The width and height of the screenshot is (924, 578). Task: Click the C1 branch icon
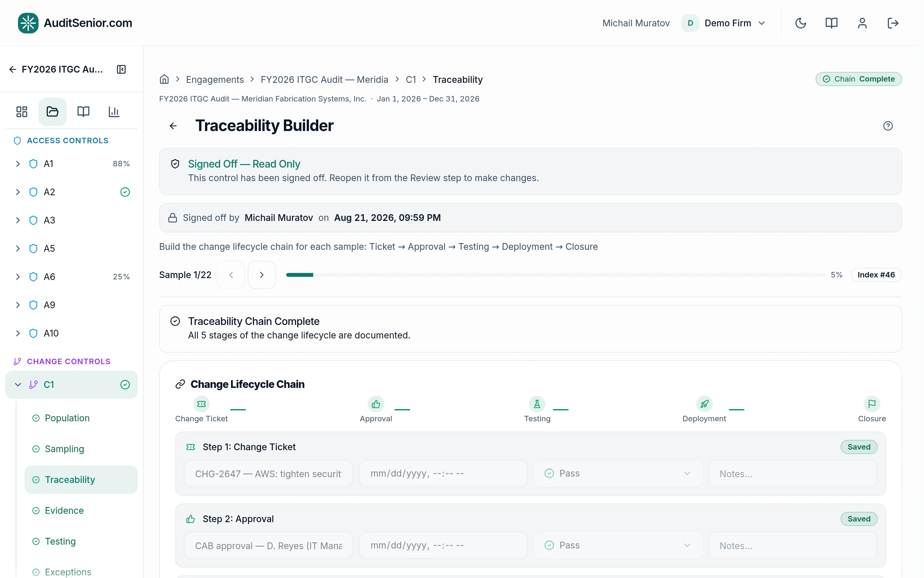(33, 385)
